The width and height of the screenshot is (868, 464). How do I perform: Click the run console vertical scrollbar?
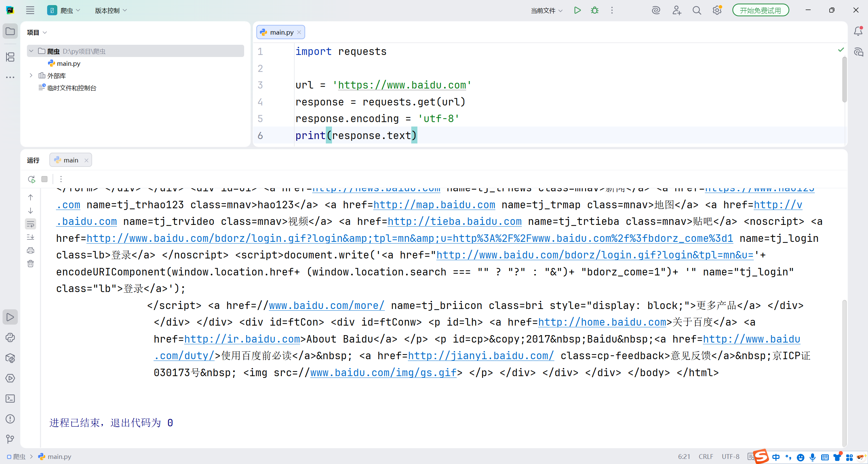coord(844,373)
